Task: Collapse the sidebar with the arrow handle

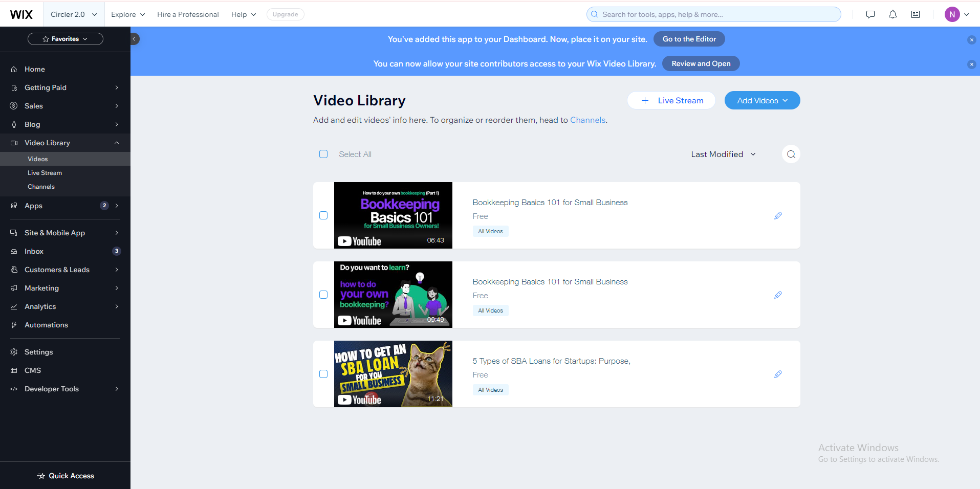Action: [x=135, y=39]
